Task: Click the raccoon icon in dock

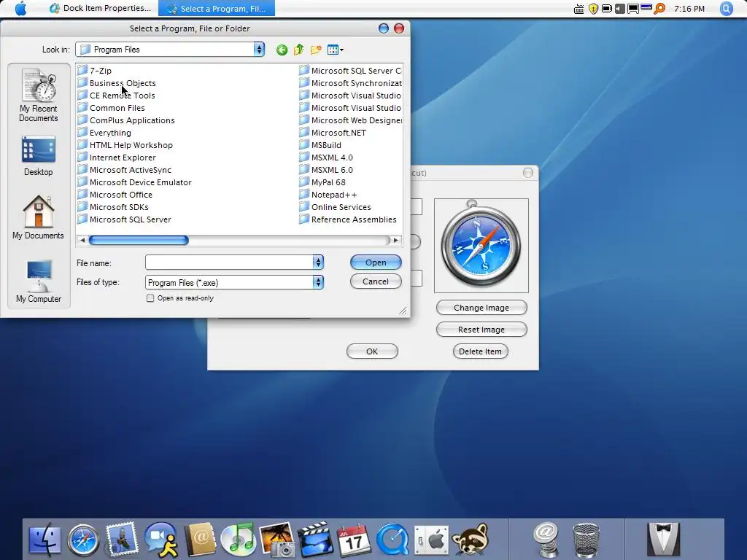Action: (471, 540)
